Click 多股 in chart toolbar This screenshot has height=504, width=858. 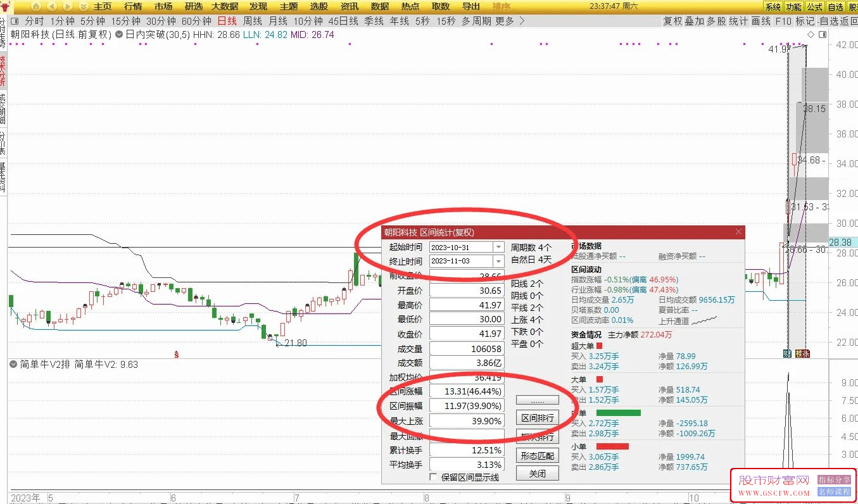(x=716, y=21)
